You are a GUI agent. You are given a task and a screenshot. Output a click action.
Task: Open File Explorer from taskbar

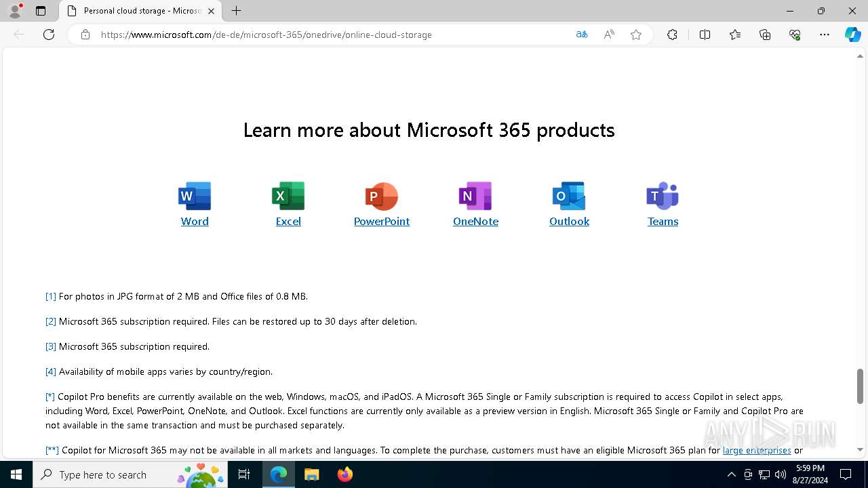tap(311, 474)
